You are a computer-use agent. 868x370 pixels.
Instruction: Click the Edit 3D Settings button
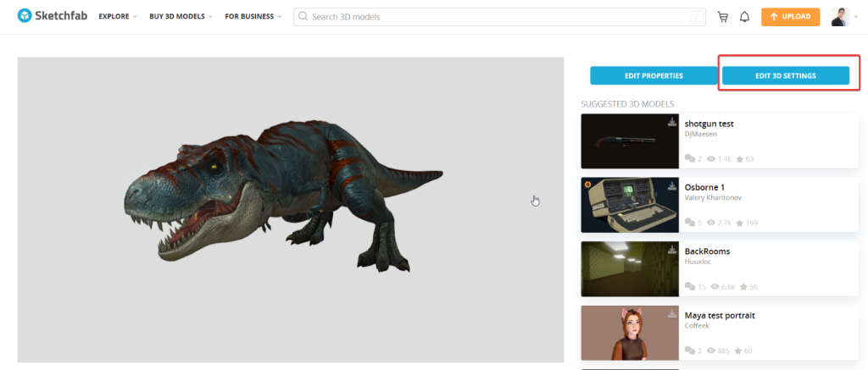click(786, 75)
